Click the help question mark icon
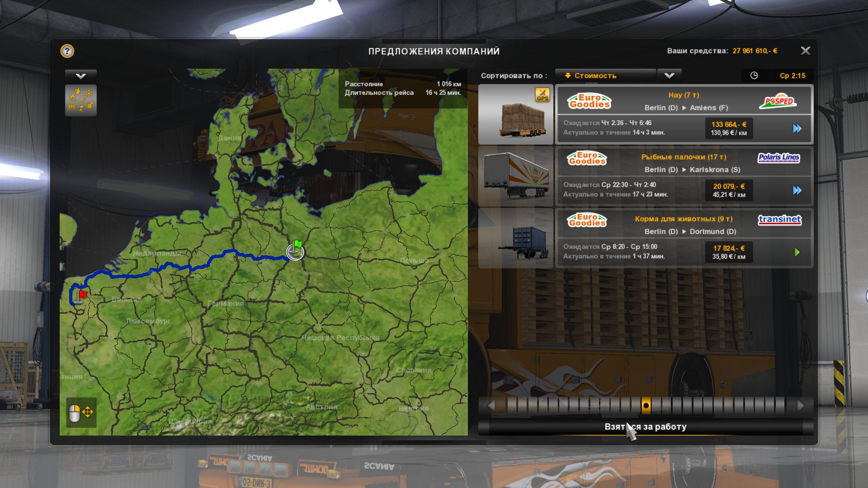 coord(67,51)
